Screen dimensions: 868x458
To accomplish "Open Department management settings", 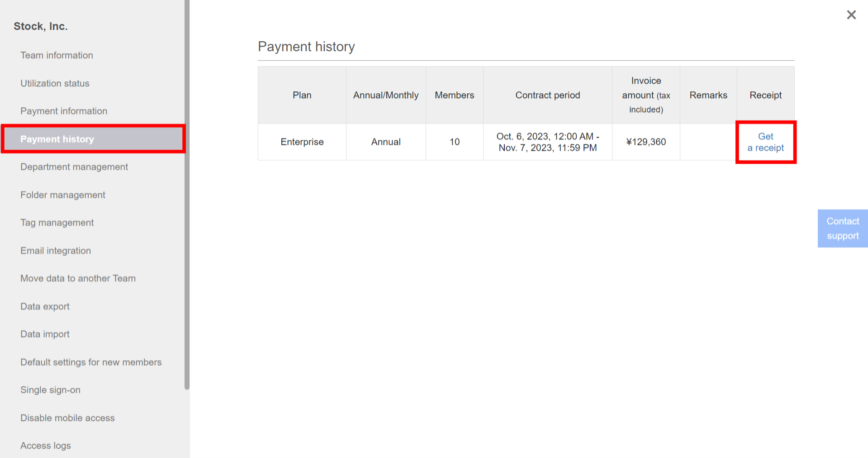I will 74,167.
